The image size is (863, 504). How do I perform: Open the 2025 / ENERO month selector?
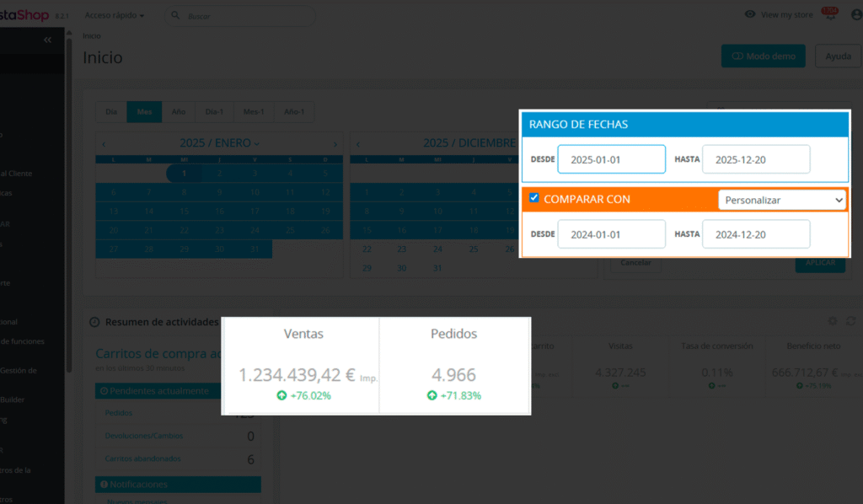(219, 143)
